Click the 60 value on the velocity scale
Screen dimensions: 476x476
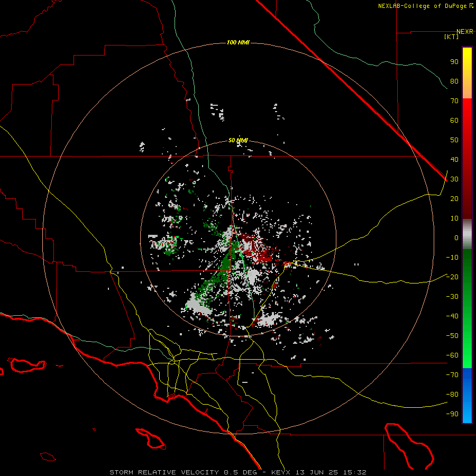coord(454,121)
